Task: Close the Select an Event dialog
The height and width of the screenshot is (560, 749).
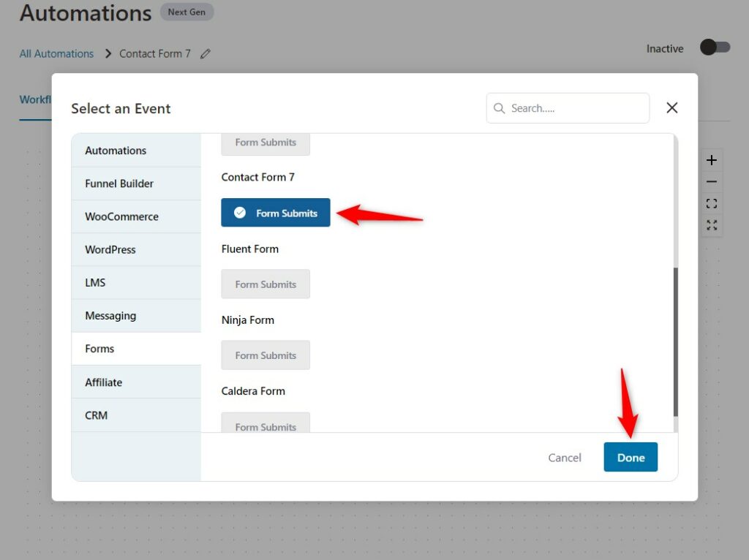Action: (671, 108)
